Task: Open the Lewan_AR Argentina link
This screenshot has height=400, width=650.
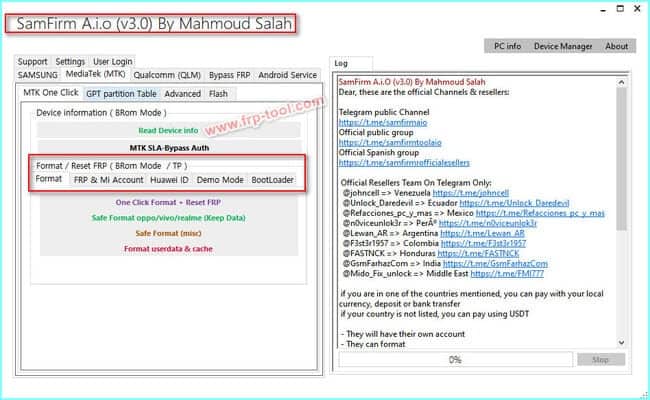Action: pyautogui.click(x=482, y=233)
